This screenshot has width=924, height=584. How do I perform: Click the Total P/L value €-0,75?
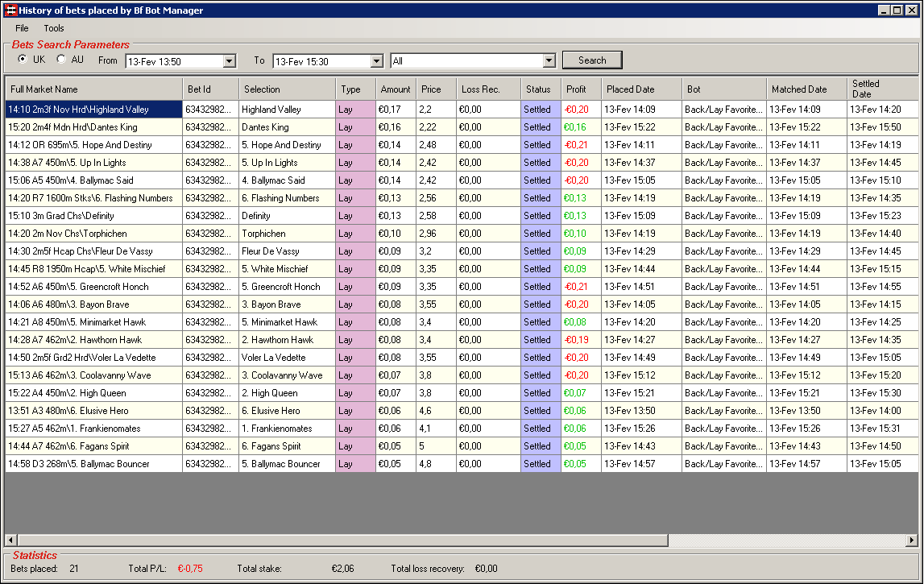[190, 569]
